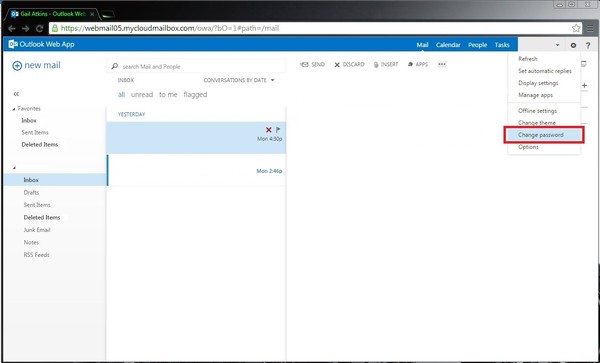Viewport: 600px width, 363px height.
Task: Open the message received Mon 2:46p
Action: 196,170
